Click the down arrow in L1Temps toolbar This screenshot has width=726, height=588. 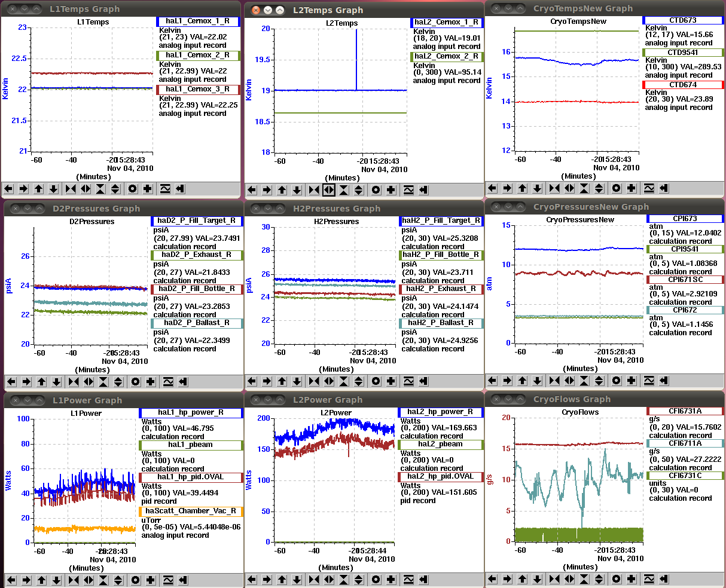coord(54,189)
